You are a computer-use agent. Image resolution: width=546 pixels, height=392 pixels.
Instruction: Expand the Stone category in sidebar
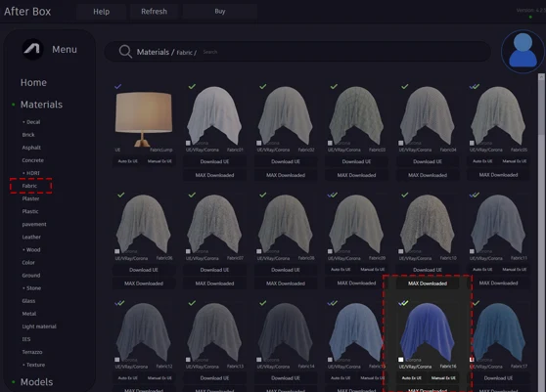click(31, 288)
